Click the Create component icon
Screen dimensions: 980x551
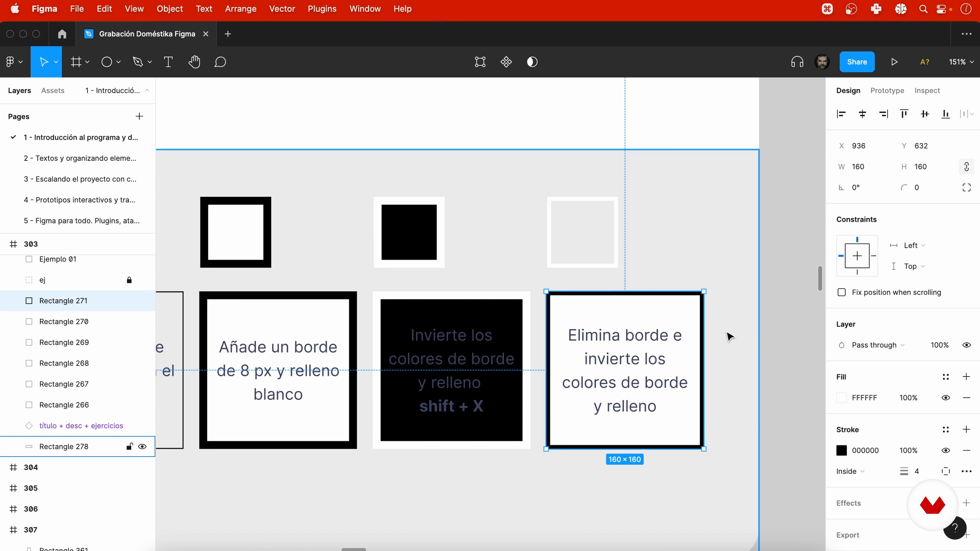point(506,62)
